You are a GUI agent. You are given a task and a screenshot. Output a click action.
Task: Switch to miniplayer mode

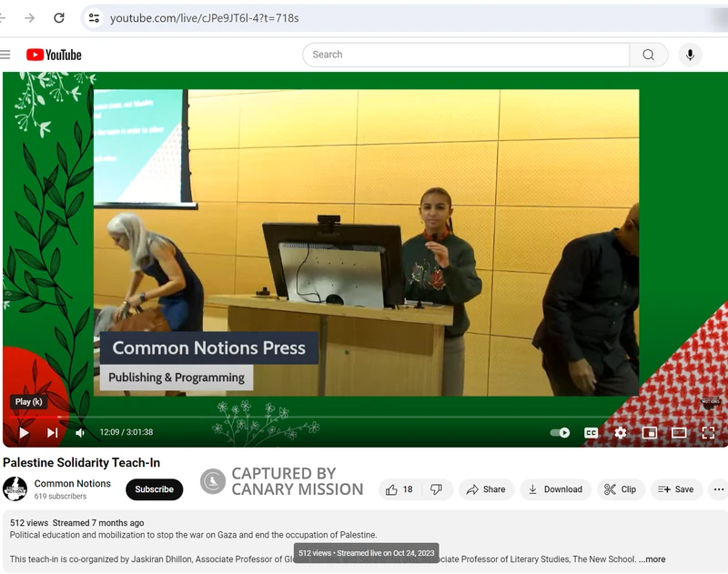[x=650, y=432]
